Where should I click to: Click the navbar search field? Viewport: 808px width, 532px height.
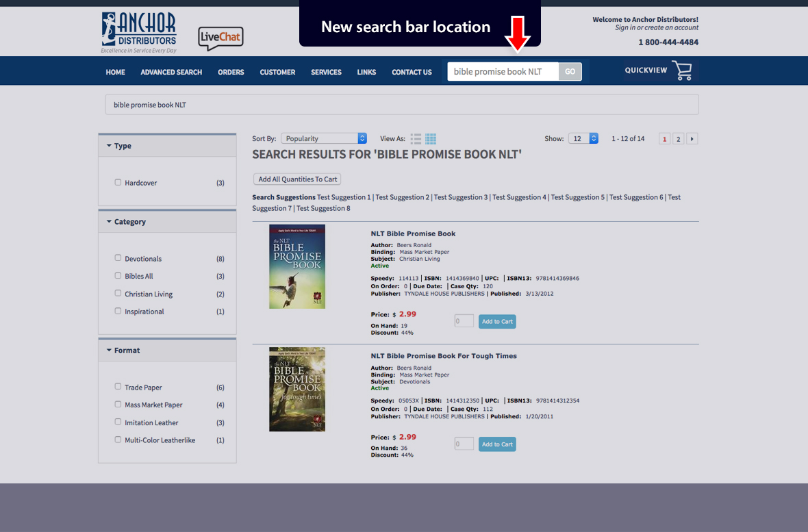coord(503,72)
